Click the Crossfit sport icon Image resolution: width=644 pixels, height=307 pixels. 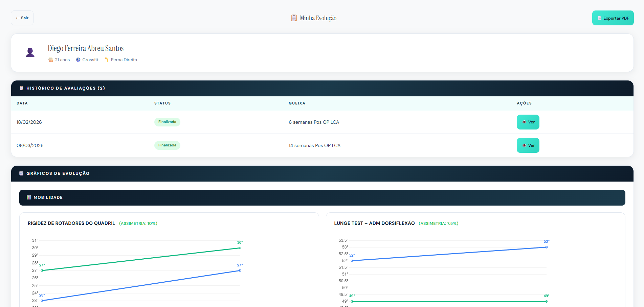point(78,60)
